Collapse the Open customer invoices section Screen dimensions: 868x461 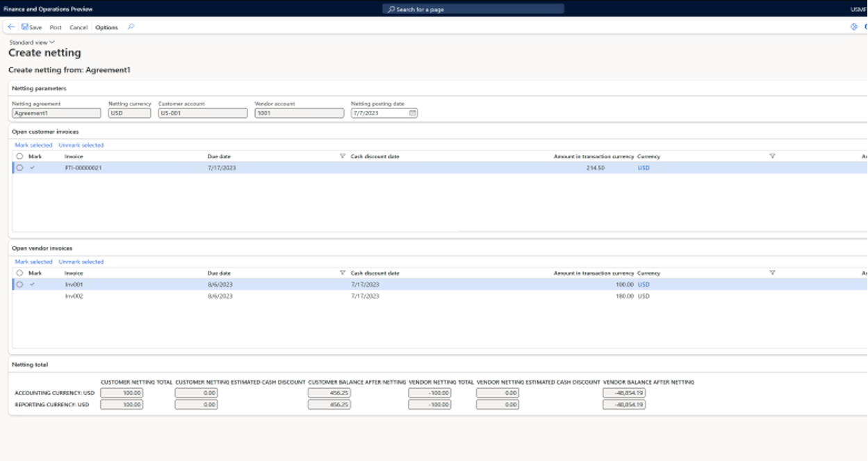(45, 132)
